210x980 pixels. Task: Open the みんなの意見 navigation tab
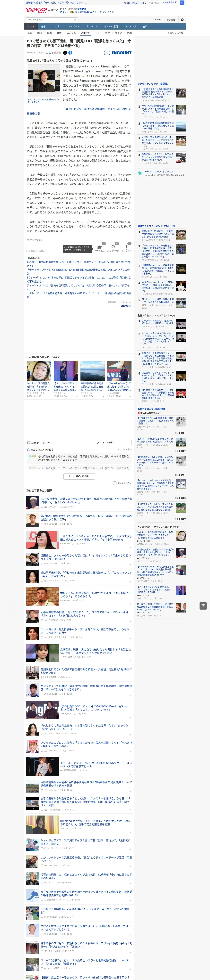111,27
